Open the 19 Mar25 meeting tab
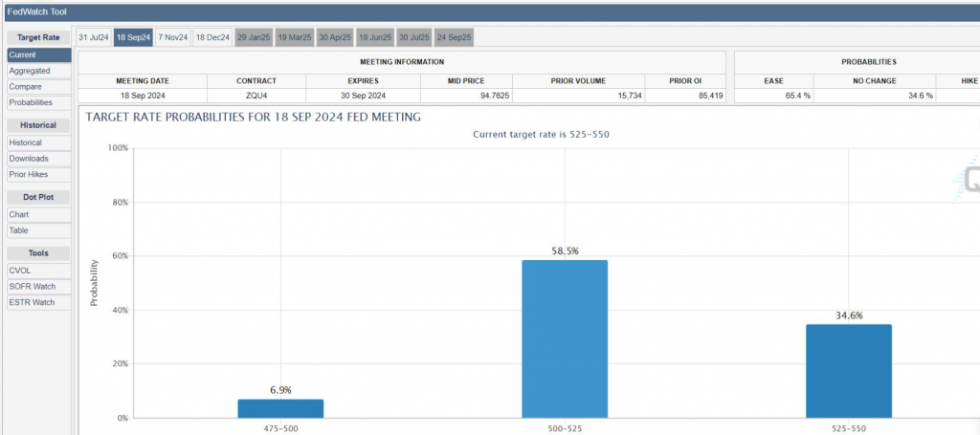 (294, 37)
